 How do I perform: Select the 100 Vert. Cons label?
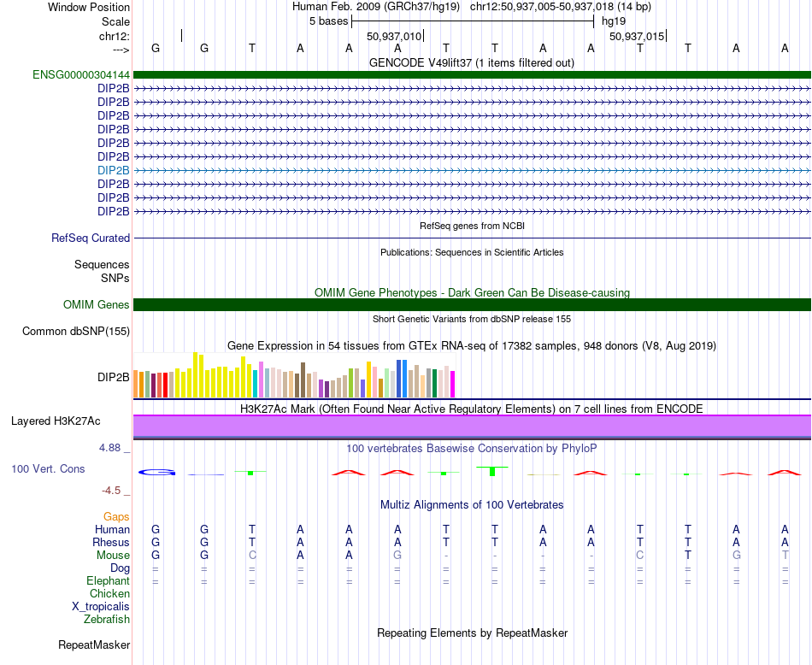[48, 468]
